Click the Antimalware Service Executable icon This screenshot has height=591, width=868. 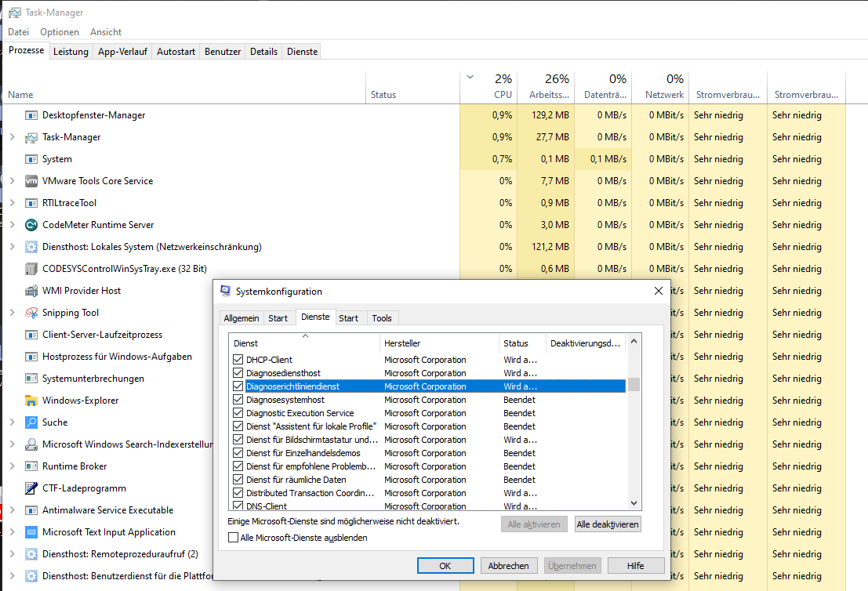(31, 510)
